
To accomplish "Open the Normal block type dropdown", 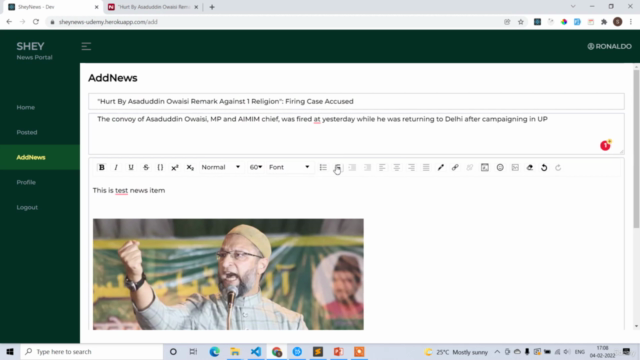I will pyautogui.click(x=220, y=167).
